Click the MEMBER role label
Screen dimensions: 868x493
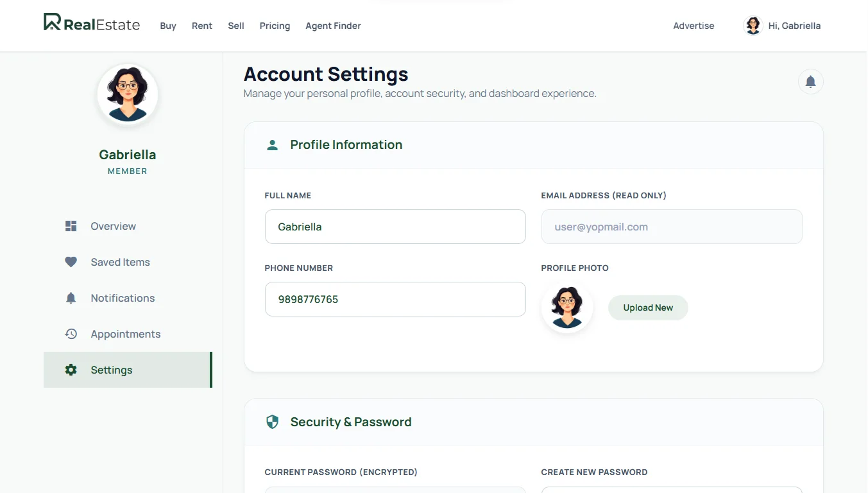pos(128,171)
